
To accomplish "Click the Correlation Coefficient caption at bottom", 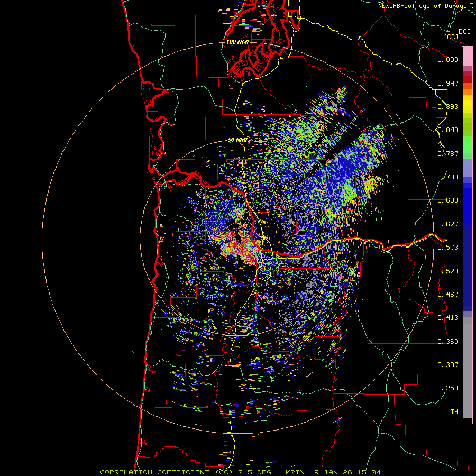I will 240,472.
